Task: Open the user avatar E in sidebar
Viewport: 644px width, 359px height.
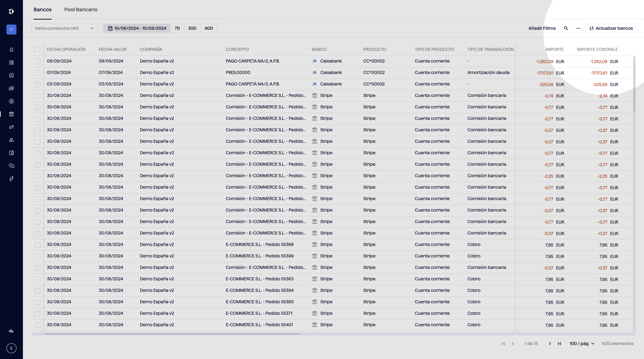Action: coord(11,348)
